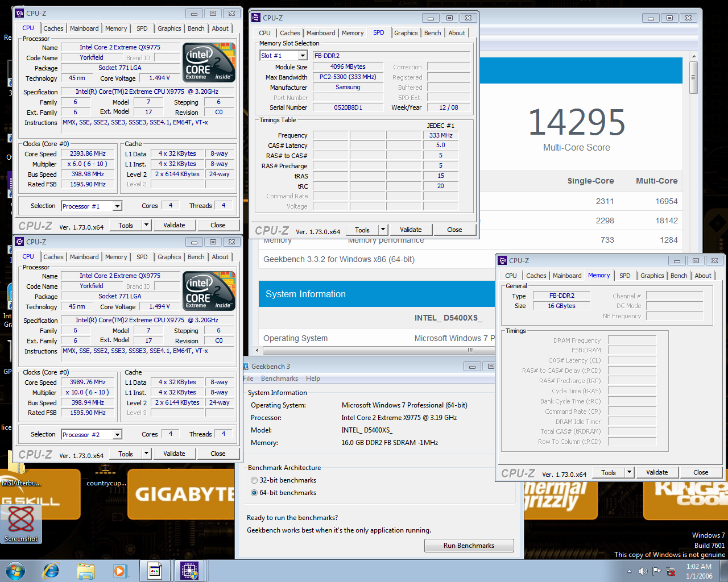
Task: Click CPU-Z title bar icon of Memory window
Action: coord(502,260)
